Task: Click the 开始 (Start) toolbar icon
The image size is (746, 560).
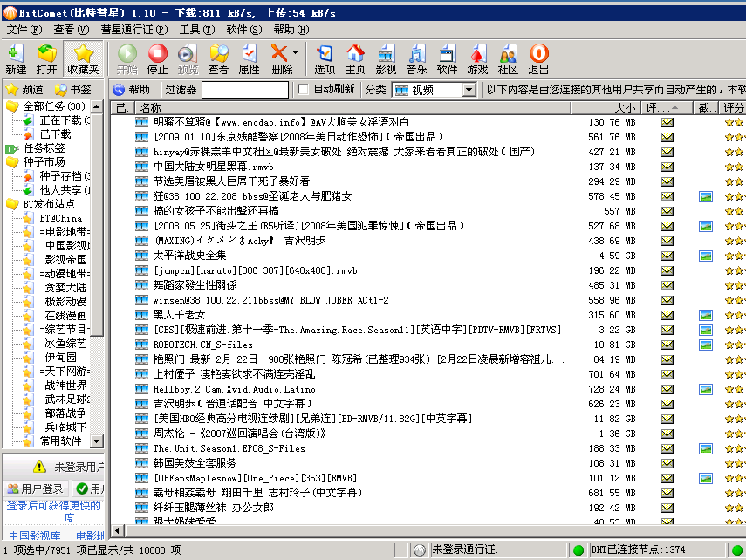Action: (x=127, y=59)
